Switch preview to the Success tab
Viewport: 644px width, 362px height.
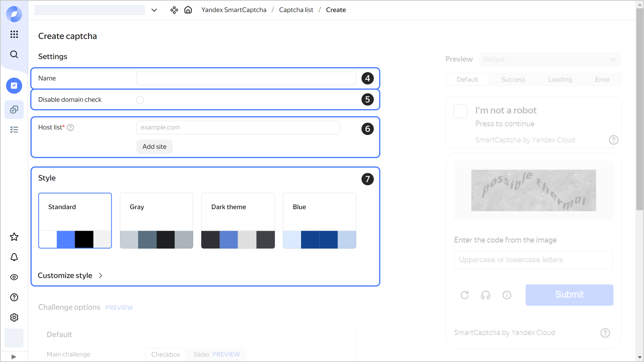tap(513, 79)
